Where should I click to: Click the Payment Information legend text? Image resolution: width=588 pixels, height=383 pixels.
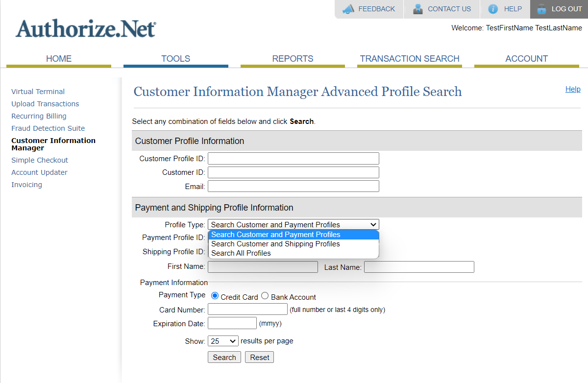coord(174,283)
